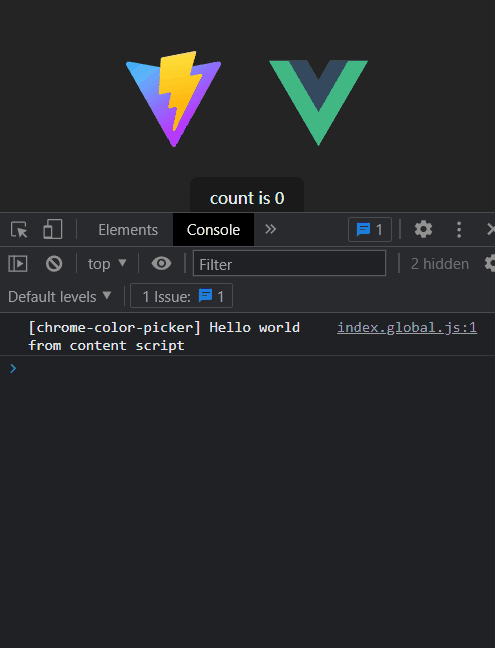Open the top context dropdown
This screenshot has width=495, height=648.
coord(107,264)
